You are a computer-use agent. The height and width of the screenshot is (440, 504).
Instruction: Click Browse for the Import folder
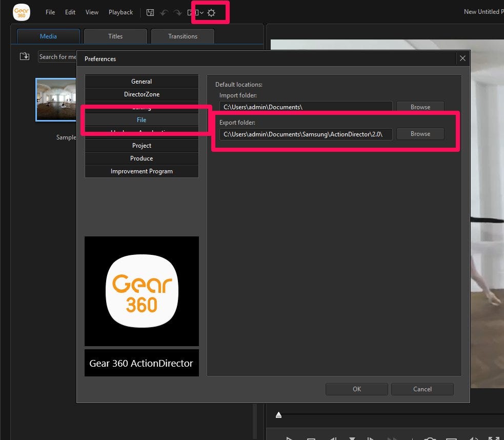[x=420, y=107]
